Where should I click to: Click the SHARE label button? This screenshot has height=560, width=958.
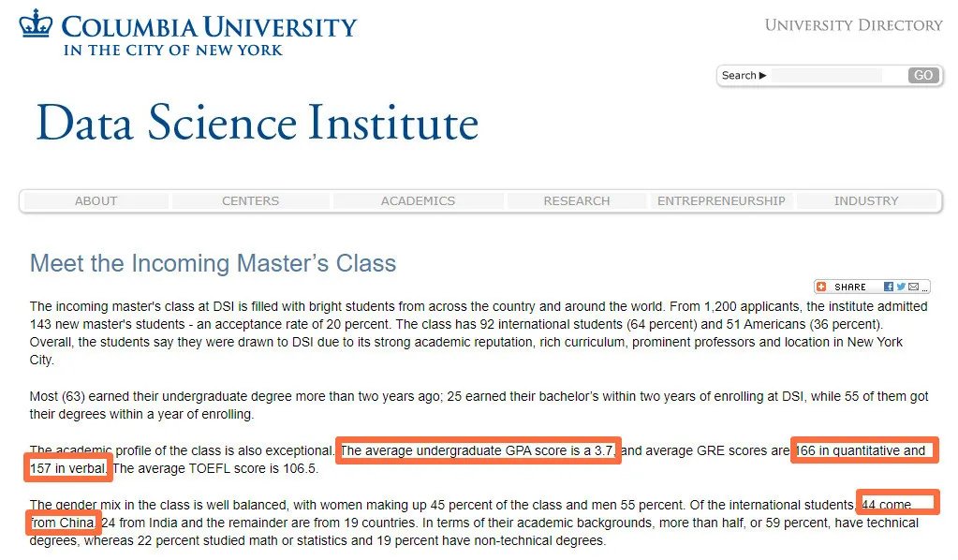coord(850,287)
